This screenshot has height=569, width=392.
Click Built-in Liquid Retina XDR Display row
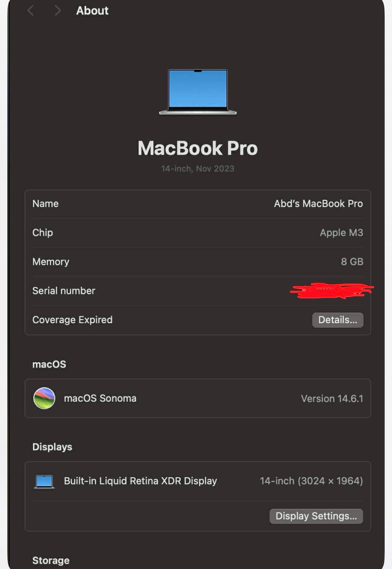(x=198, y=481)
